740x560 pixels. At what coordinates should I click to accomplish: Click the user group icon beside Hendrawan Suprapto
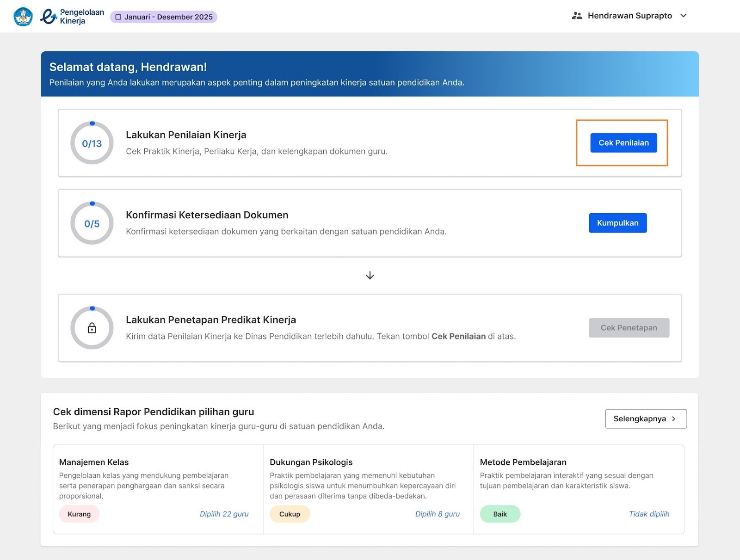pos(577,16)
